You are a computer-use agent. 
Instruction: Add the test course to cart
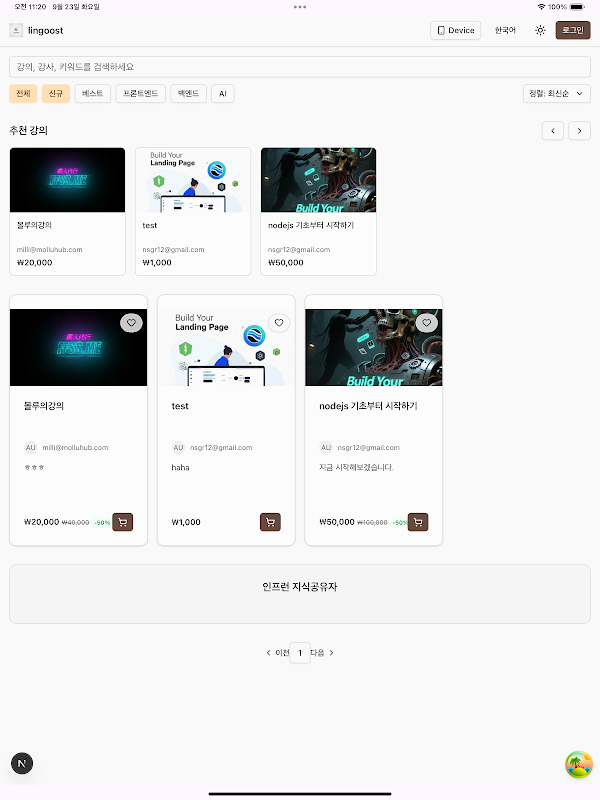click(x=270, y=522)
